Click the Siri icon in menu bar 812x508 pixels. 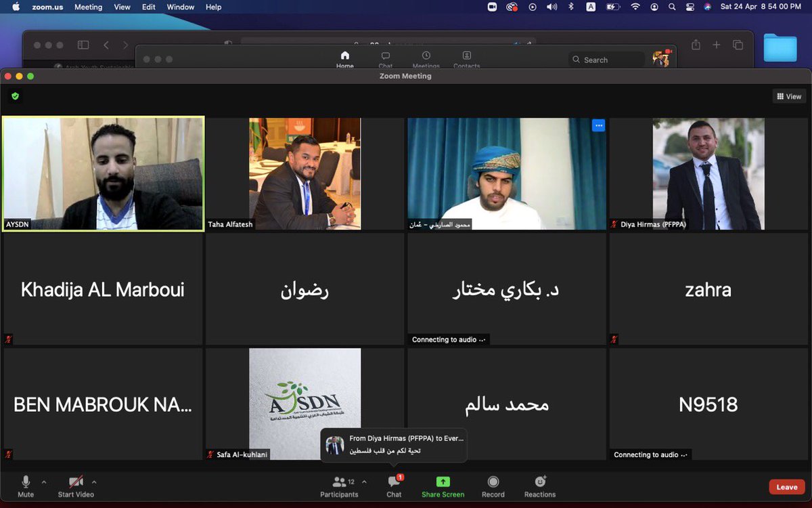[708, 7]
